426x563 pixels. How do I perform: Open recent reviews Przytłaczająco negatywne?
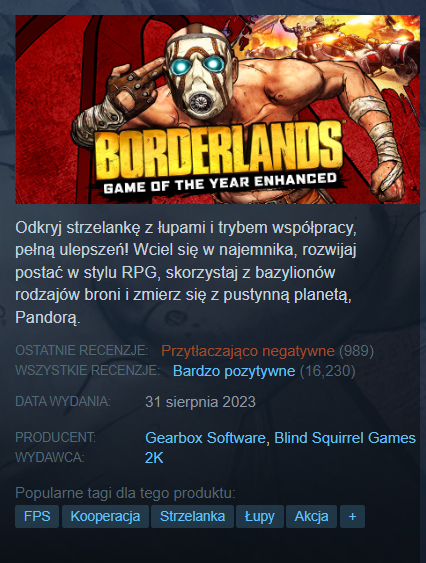tap(248, 351)
